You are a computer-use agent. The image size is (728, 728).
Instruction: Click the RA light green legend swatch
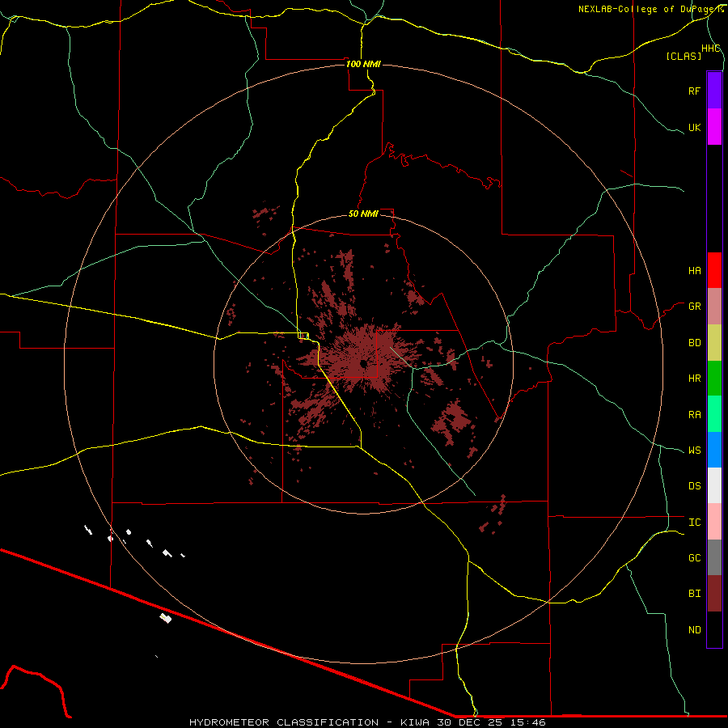pyautogui.click(x=714, y=414)
